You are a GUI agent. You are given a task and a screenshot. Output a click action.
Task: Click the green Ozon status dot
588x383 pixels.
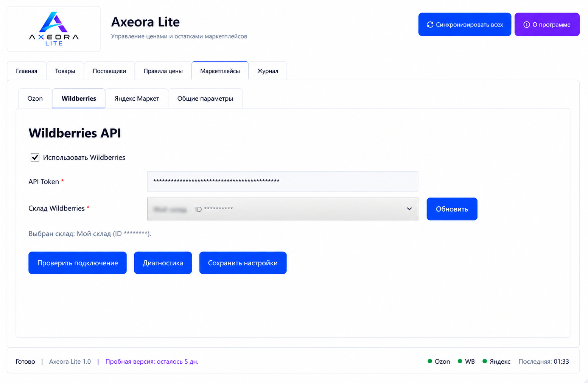430,361
